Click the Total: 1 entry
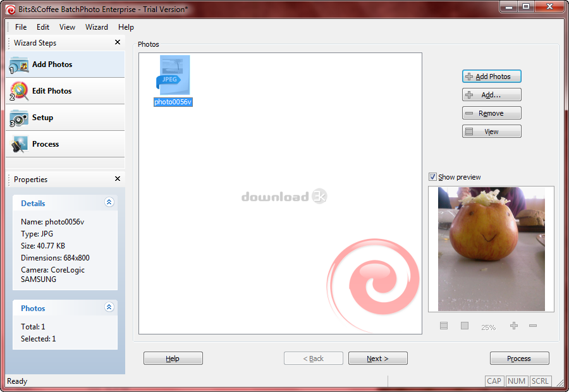The width and height of the screenshot is (569, 392). click(x=33, y=327)
